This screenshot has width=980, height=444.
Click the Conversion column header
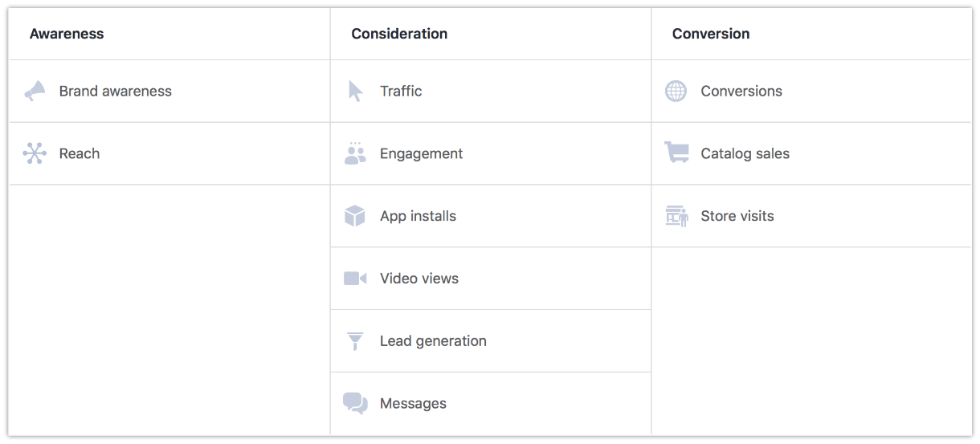click(x=710, y=34)
